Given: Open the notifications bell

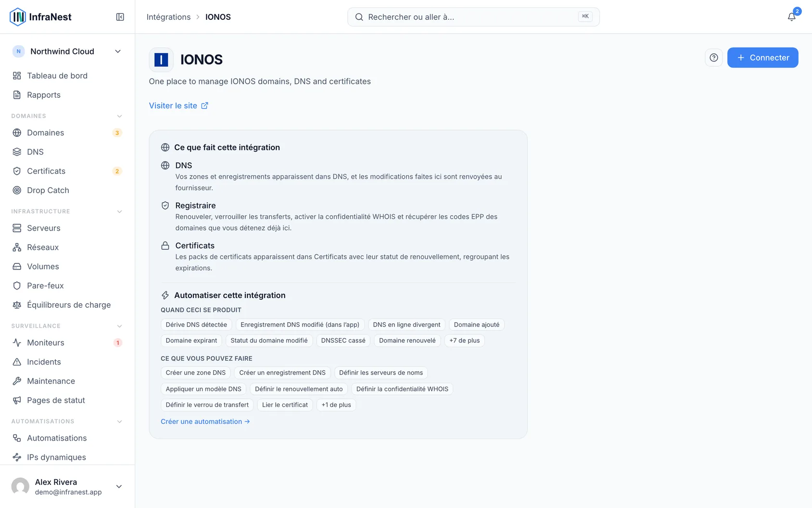Looking at the screenshot, I should (x=791, y=17).
